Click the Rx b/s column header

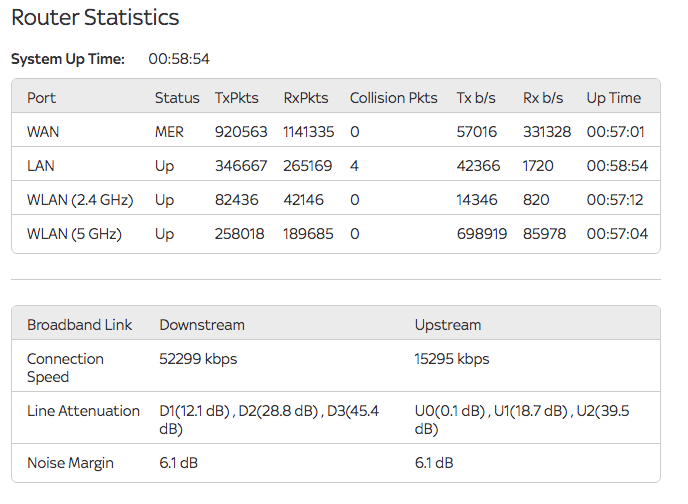(x=543, y=98)
